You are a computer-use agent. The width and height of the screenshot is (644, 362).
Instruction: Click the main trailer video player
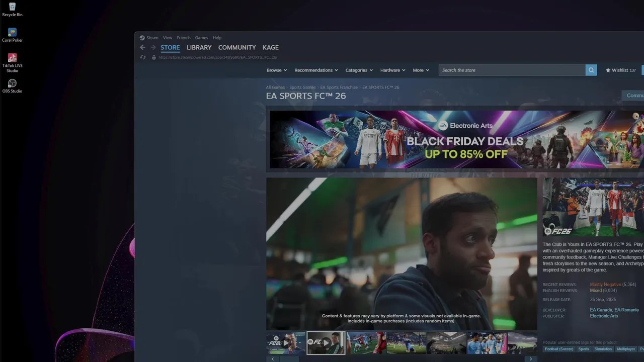[x=401, y=254]
